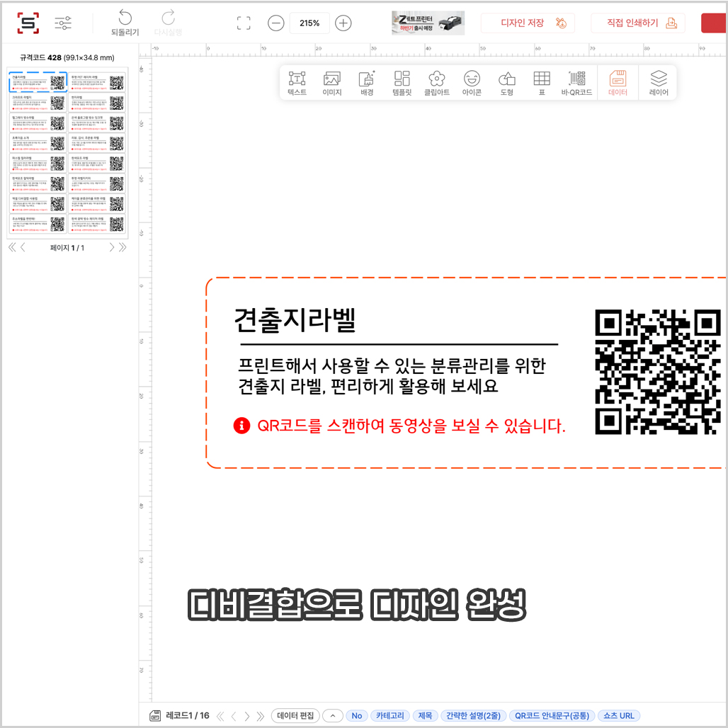Select the red QR코드 안내 text
Image resolution: width=728 pixels, height=728 pixels.
pyautogui.click(x=411, y=426)
